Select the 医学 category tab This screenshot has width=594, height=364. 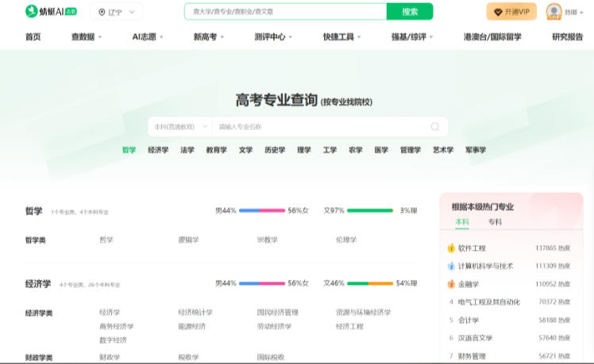(x=381, y=150)
